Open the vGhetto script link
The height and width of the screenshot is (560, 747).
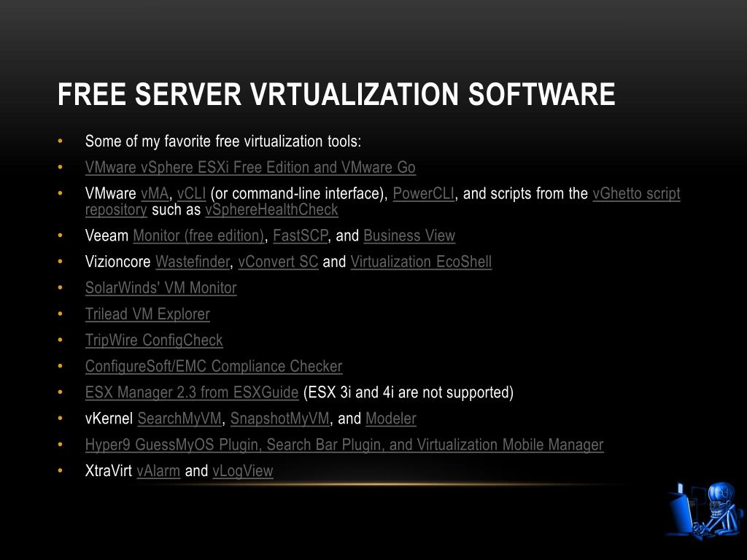[636, 194]
